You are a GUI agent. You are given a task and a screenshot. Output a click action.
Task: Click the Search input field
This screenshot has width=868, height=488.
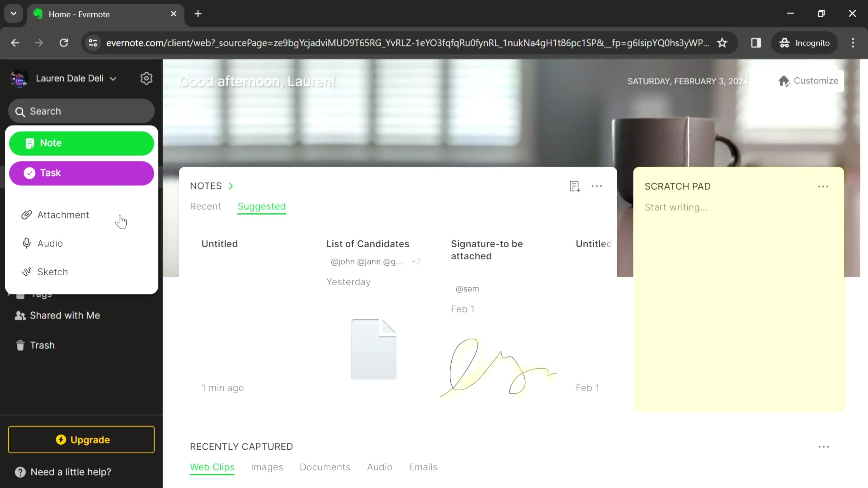[x=82, y=111]
